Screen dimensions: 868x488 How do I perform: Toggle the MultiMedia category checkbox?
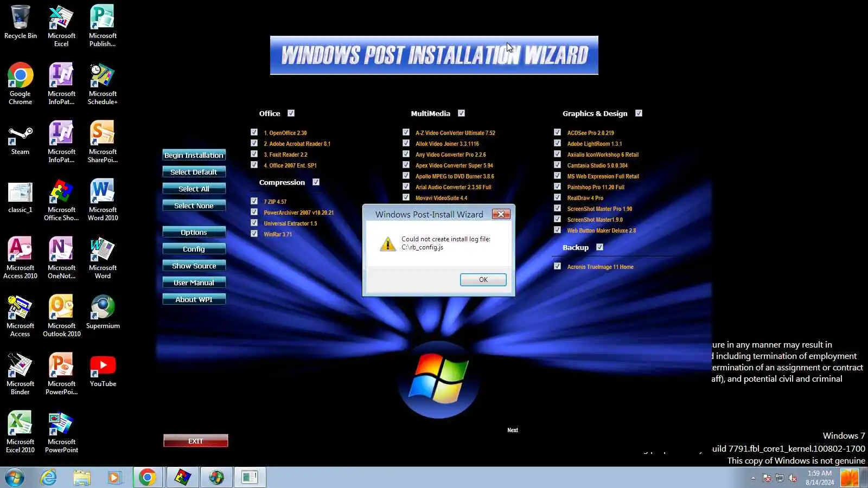(x=461, y=113)
